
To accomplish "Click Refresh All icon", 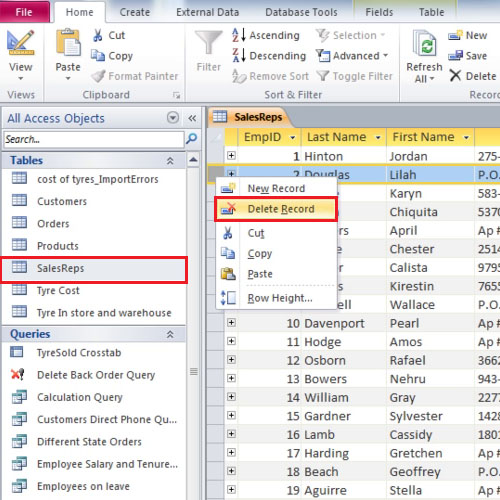I will [x=424, y=43].
